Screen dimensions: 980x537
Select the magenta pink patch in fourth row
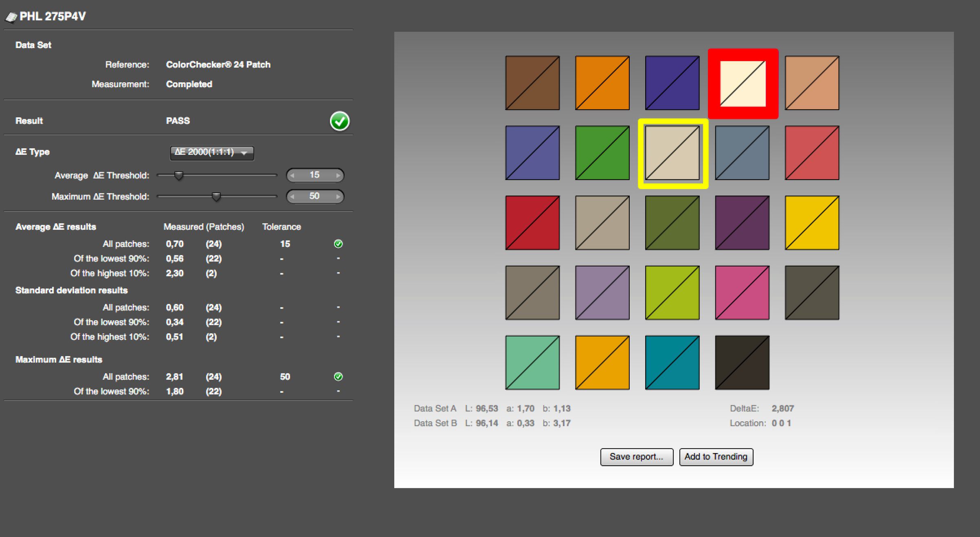742,293
